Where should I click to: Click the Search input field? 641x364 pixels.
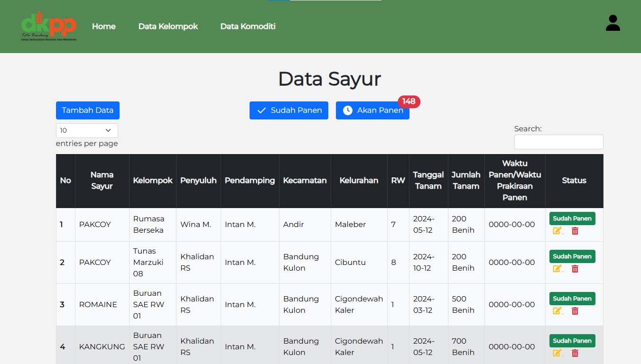[x=558, y=142]
